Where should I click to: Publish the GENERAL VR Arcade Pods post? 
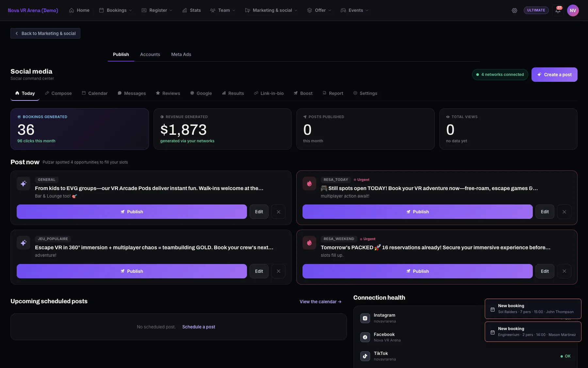coord(132,212)
